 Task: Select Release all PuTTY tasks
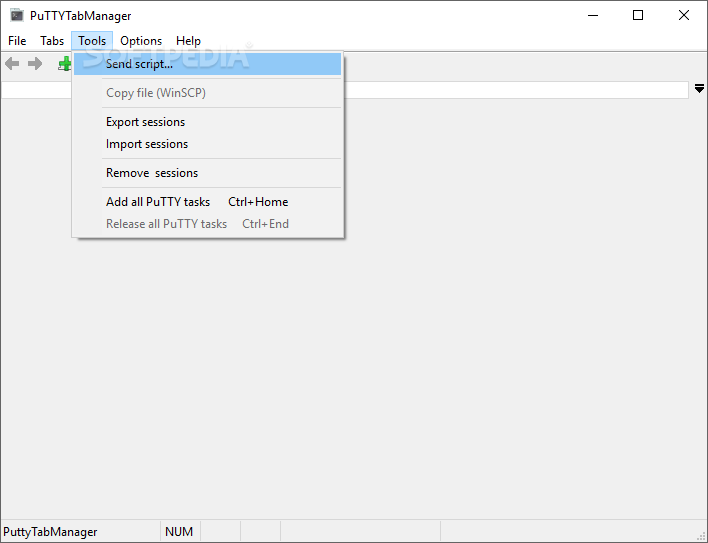click(208, 224)
